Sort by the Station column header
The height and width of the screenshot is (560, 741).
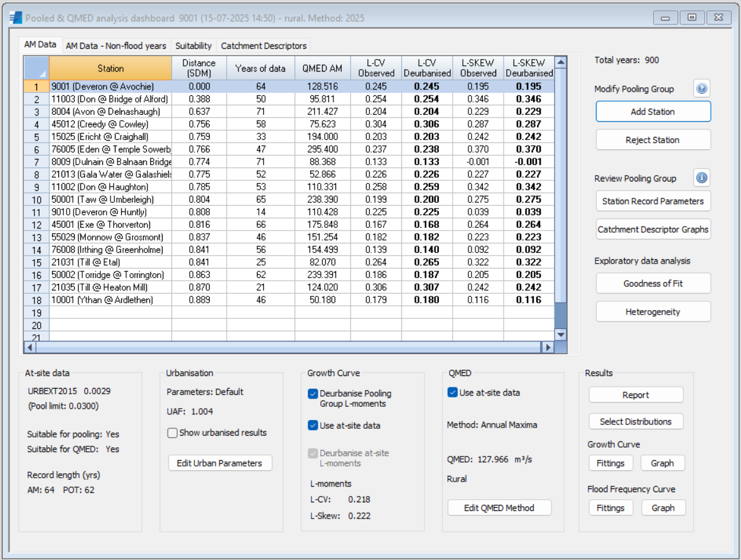tap(110, 68)
